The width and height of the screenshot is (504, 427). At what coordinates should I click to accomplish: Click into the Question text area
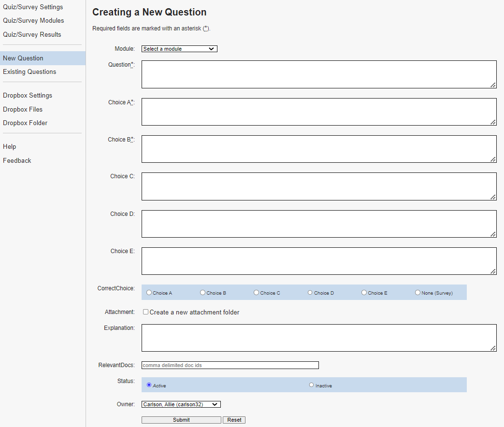click(x=319, y=74)
